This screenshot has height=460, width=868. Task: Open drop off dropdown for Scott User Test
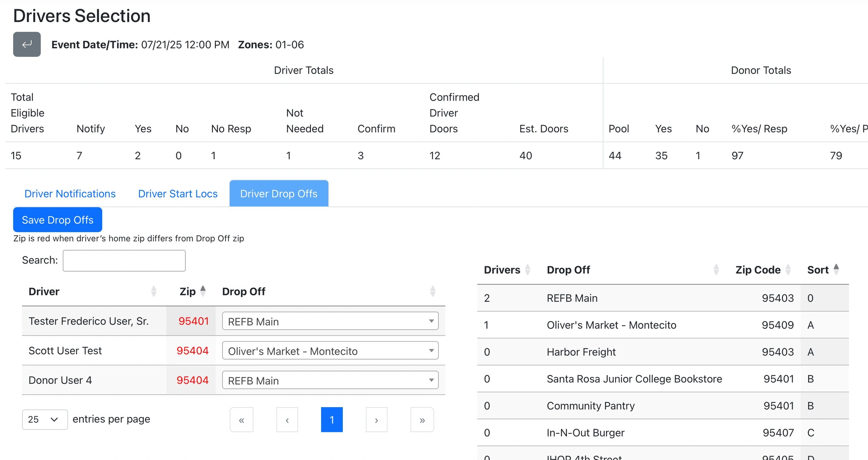pos(330,350)
